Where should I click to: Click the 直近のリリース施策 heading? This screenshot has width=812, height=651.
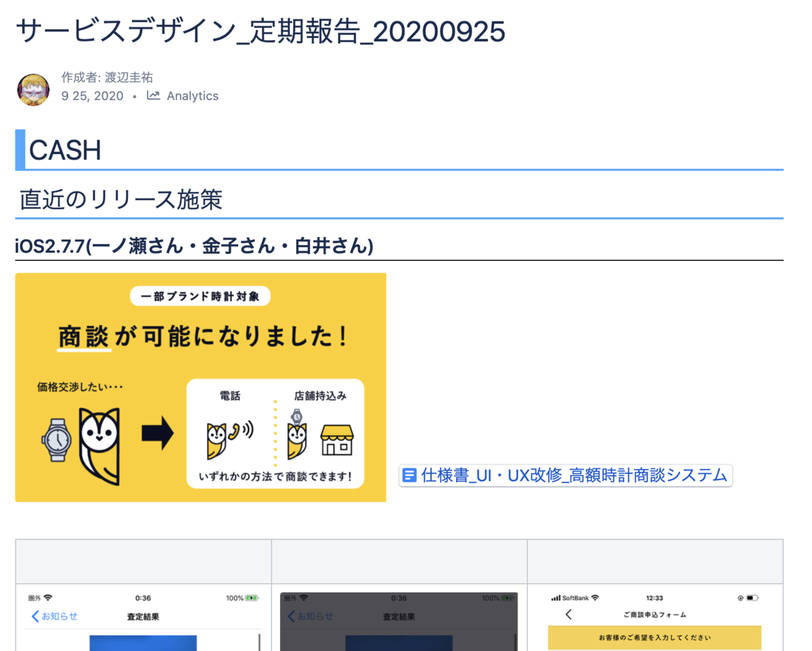coord(121,200)
